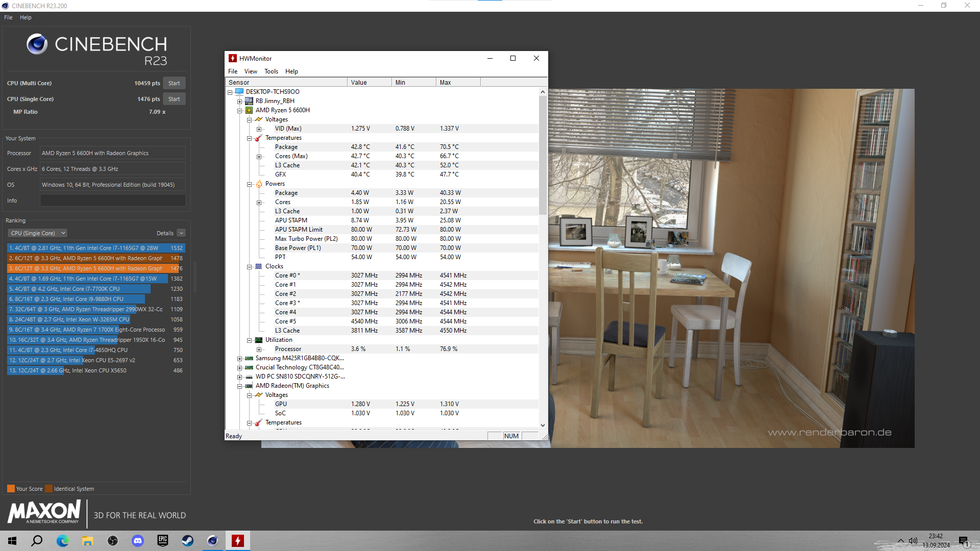Collapse the DESKTOP-TCHS9OO tree node
The width and height of the screenshot is (980, 551).
[230, 92]
